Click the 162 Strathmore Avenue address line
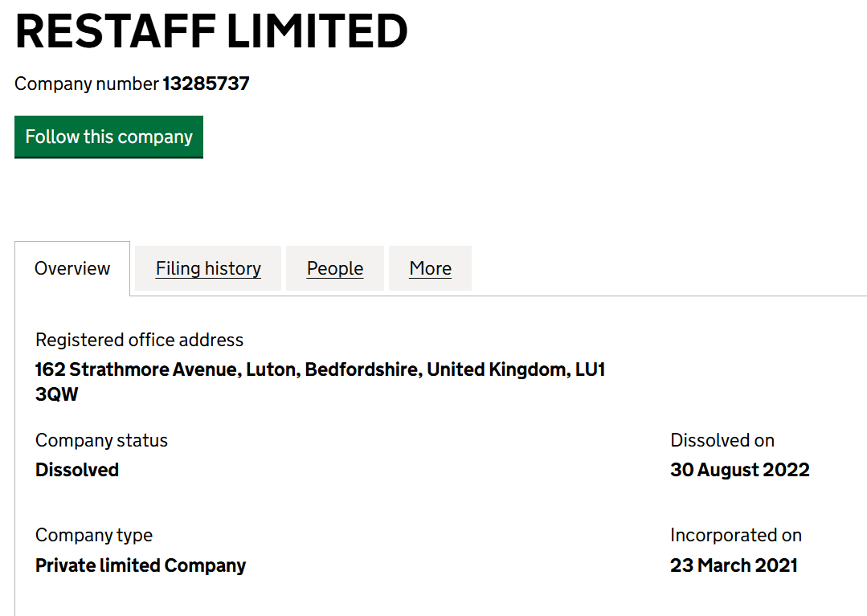Screen dimensions: 867x616 320,369
